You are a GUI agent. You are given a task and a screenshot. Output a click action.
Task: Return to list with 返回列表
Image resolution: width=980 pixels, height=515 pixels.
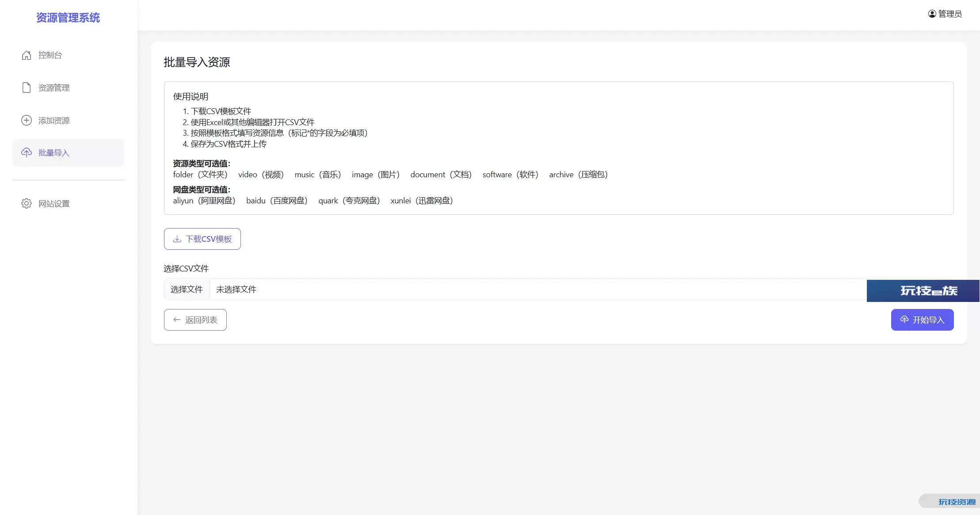(x=195, y=320)
